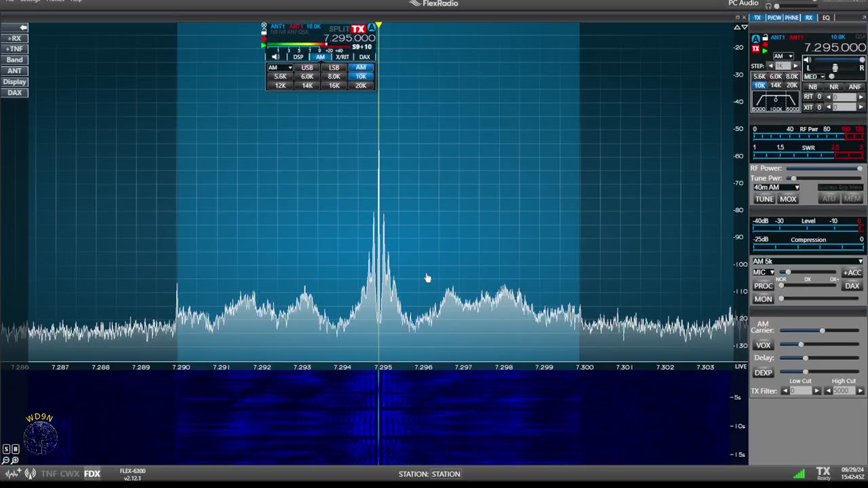Open the X/RIT tab on slice flag
This screenshot has width=868, height=488.
[x=342, y=57]
